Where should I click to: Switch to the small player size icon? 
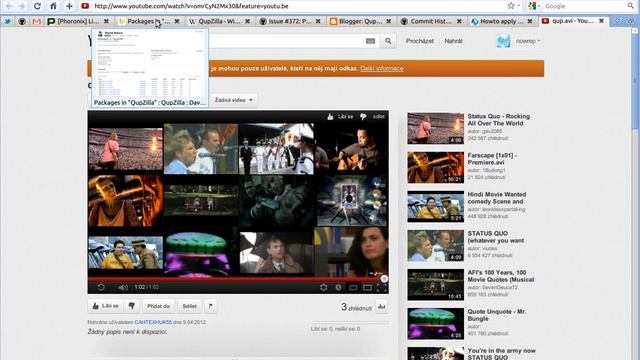pos(353,287)
